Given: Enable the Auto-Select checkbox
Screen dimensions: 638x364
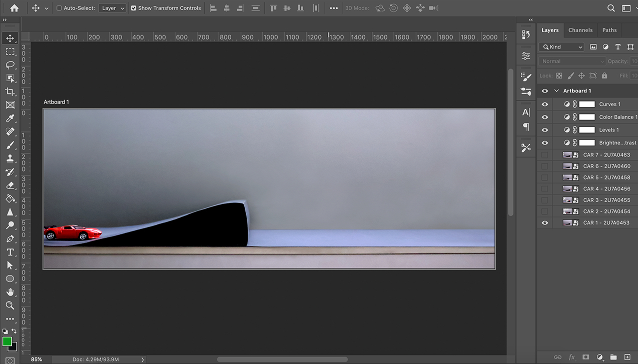Looking at the screenshot, I should (59, 8).
